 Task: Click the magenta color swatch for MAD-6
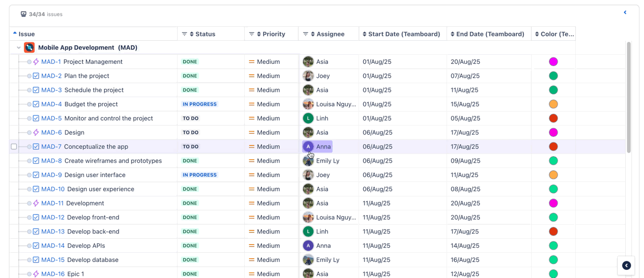pyautogui.click(x=553, y=133)
